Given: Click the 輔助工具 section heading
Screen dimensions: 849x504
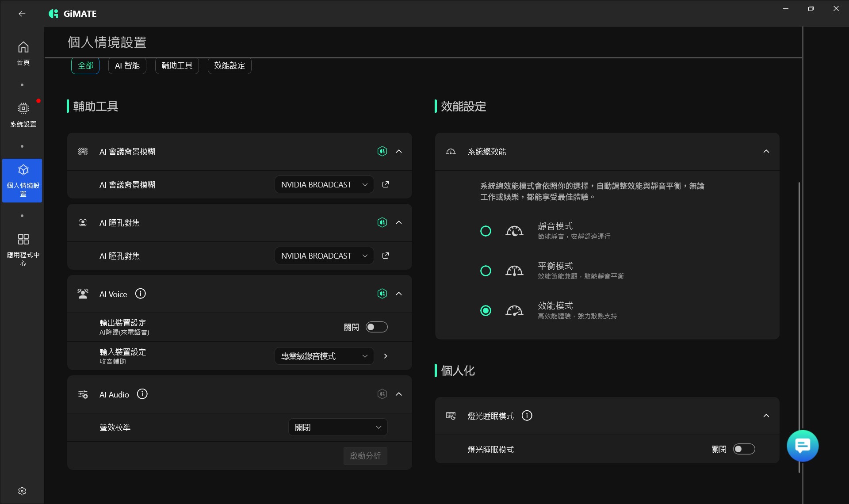Looking at the screenshot, I should coord(96,106).
